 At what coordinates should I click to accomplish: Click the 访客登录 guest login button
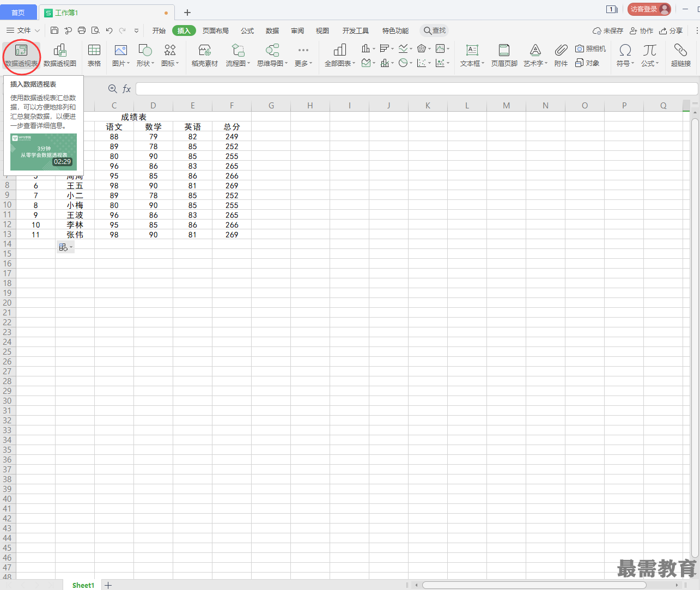(649, 9)
